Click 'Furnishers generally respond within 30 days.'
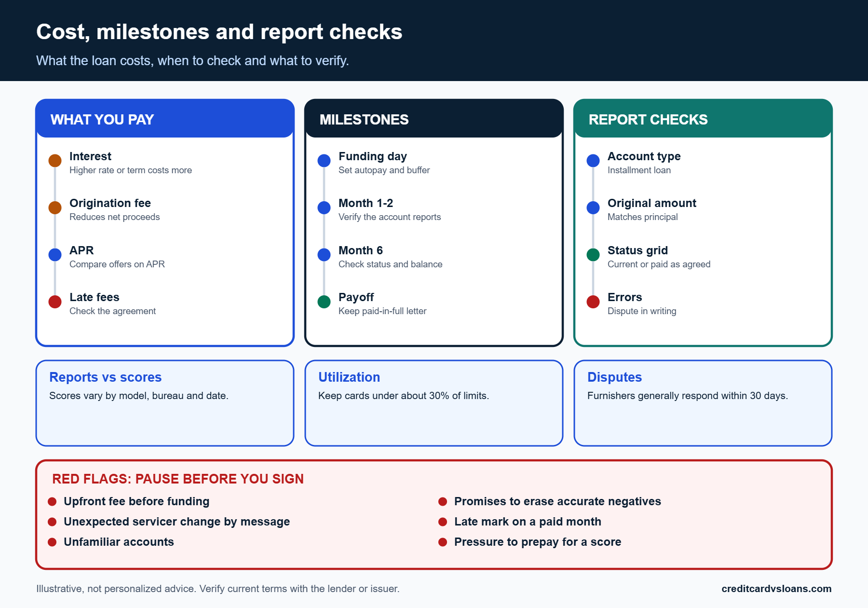 (688, 396)
